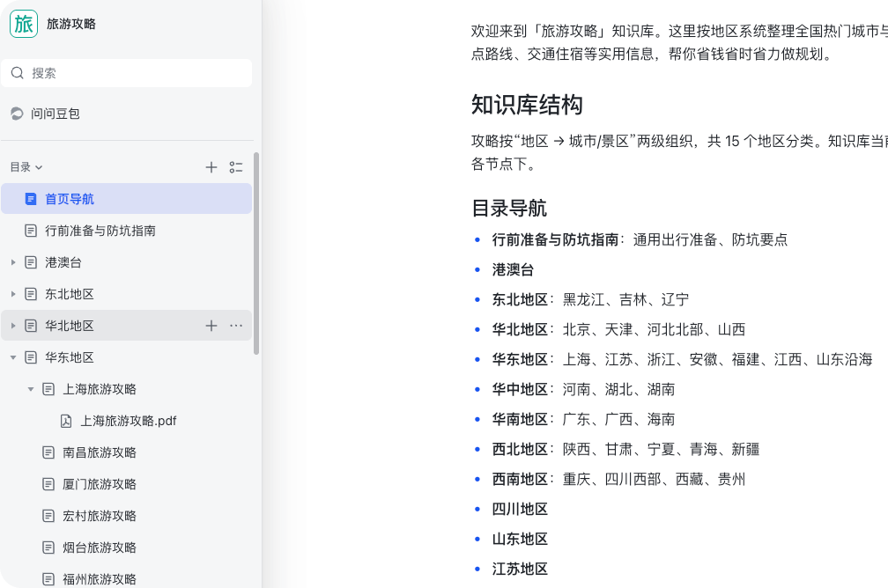Open the 目录 dropdown menu

click(26, 167)
